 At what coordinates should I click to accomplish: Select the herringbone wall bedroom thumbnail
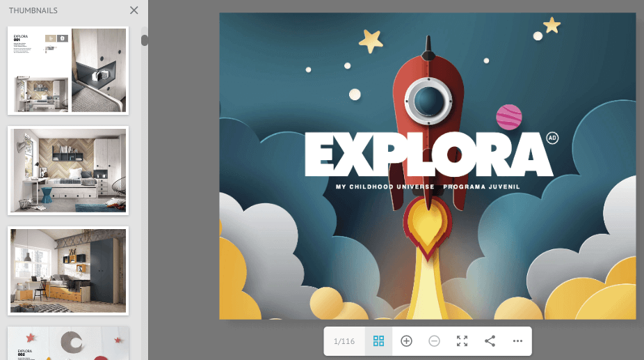click(x=68, y=171)
